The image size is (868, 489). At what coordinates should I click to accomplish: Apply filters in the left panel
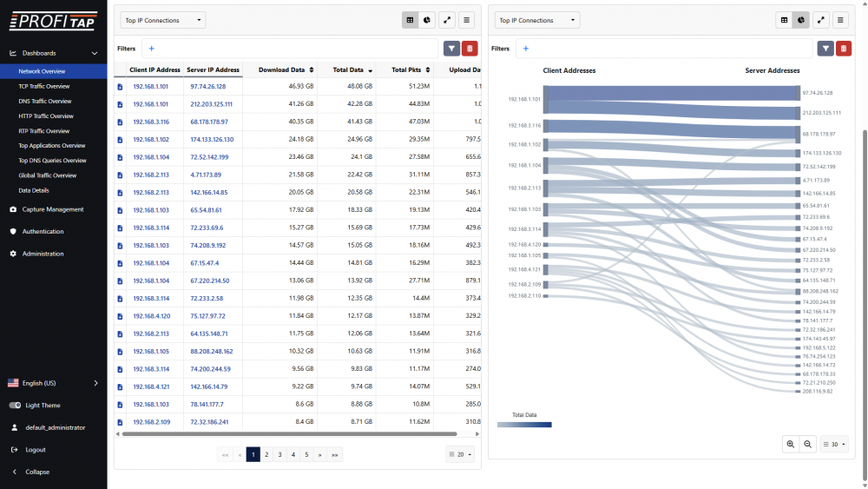[451, 49]
